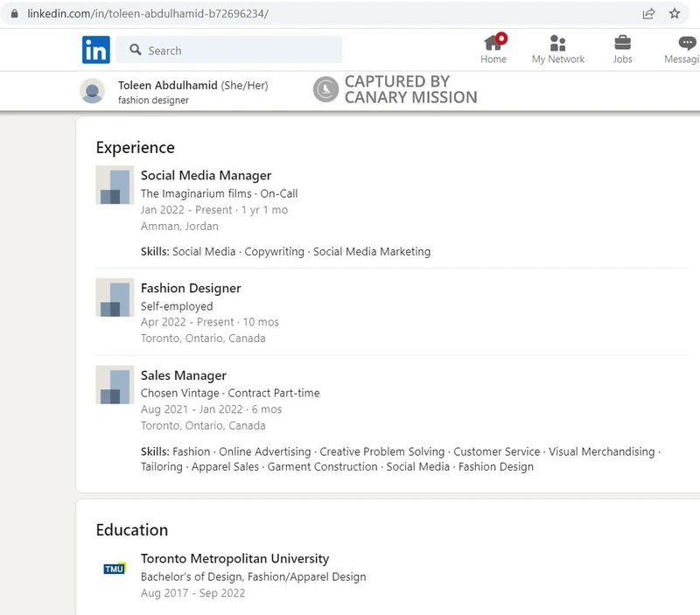Click the browser address bar URL
700x615 pixels.
pyautogui.click(x=148, y=14)
